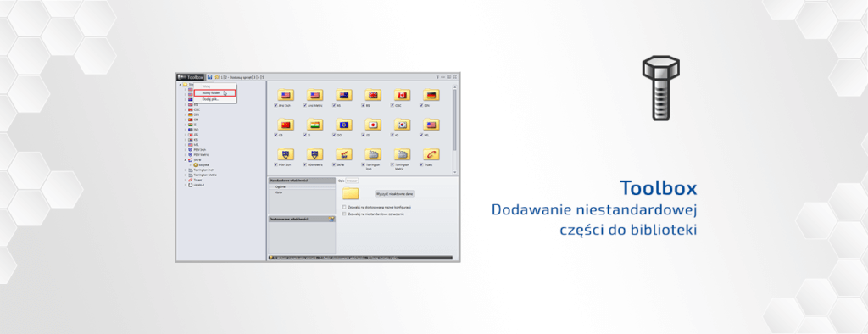Expand the łożyska subfolder arrow
This screenshot has height=334, width=868.
(x=191, y=165)
